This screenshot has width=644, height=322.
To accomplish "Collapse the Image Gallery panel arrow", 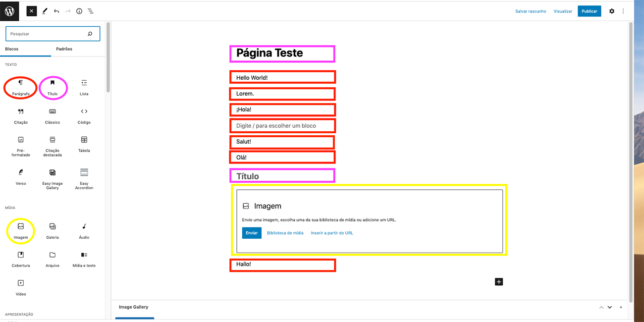I will [x=621, y=307].
